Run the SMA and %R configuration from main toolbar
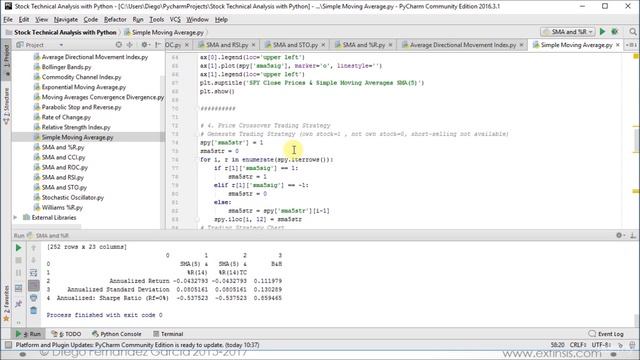 point(602,32)
